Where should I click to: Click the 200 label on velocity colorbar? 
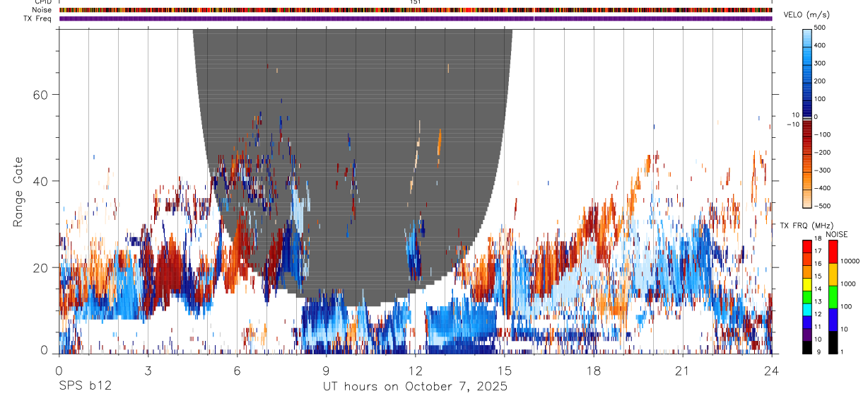click(x=820, y=81)
